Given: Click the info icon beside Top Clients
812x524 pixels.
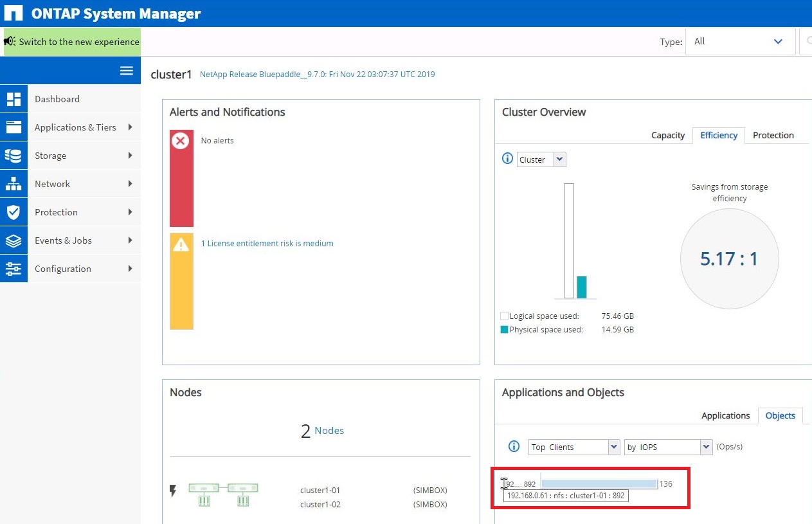Looking at the screenshot, I should pyautogui.click(x=514, y=446).
